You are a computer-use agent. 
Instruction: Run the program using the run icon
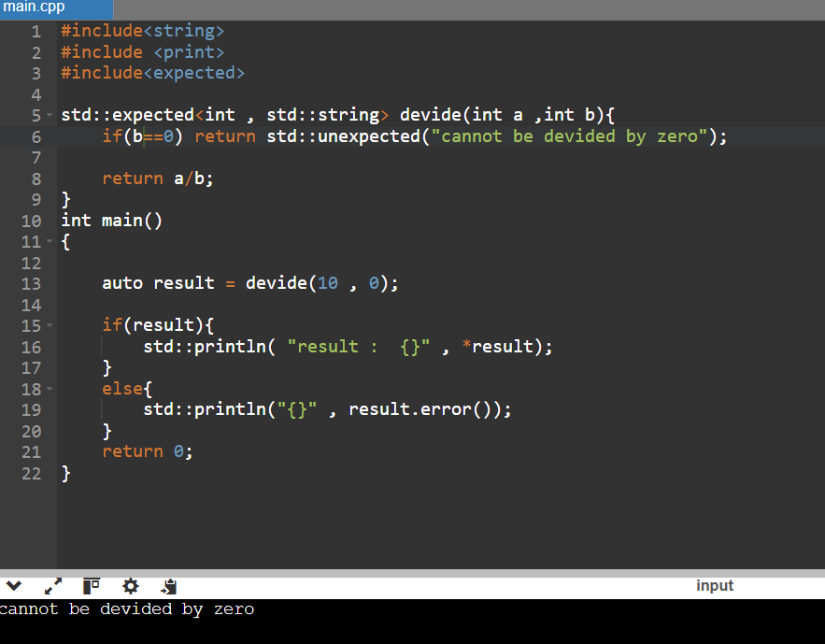coord(168,586)
